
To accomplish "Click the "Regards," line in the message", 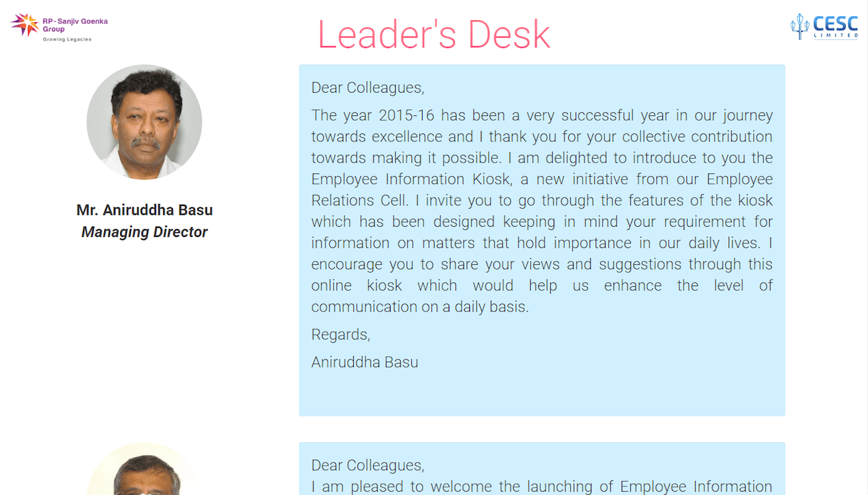I will click(341, 334).
